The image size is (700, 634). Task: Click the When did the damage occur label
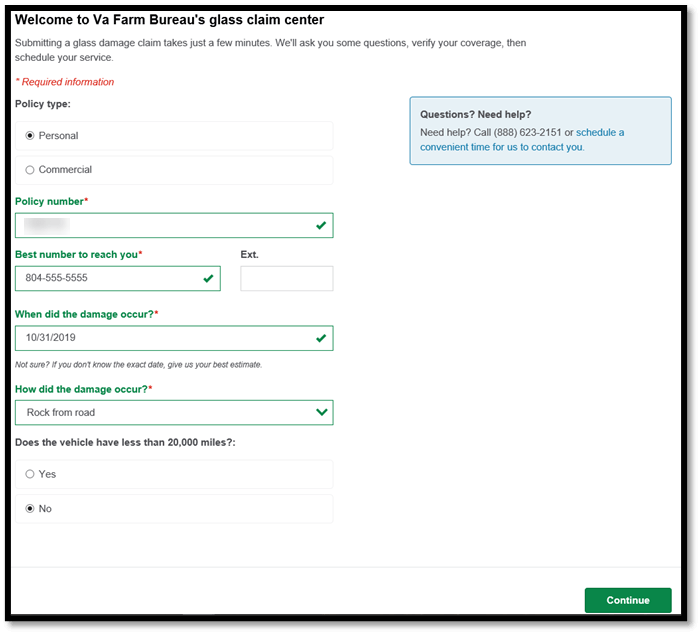coord(87,314)
